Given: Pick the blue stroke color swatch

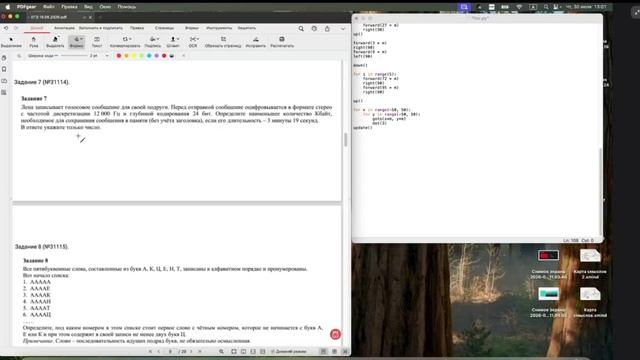Looking at the screenshot, I should [149, 56].
